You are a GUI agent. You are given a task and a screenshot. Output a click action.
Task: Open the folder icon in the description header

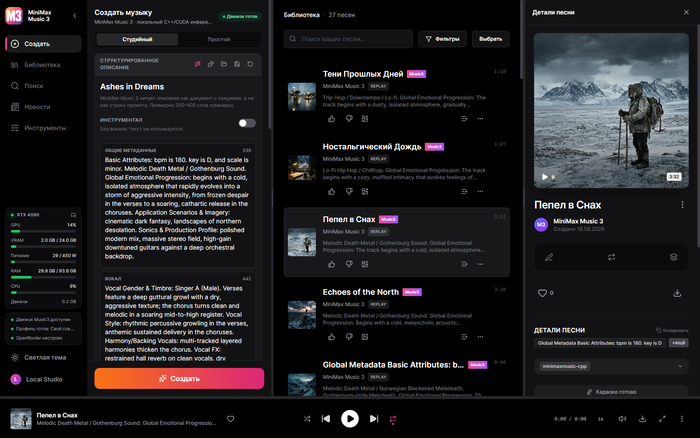224,64
